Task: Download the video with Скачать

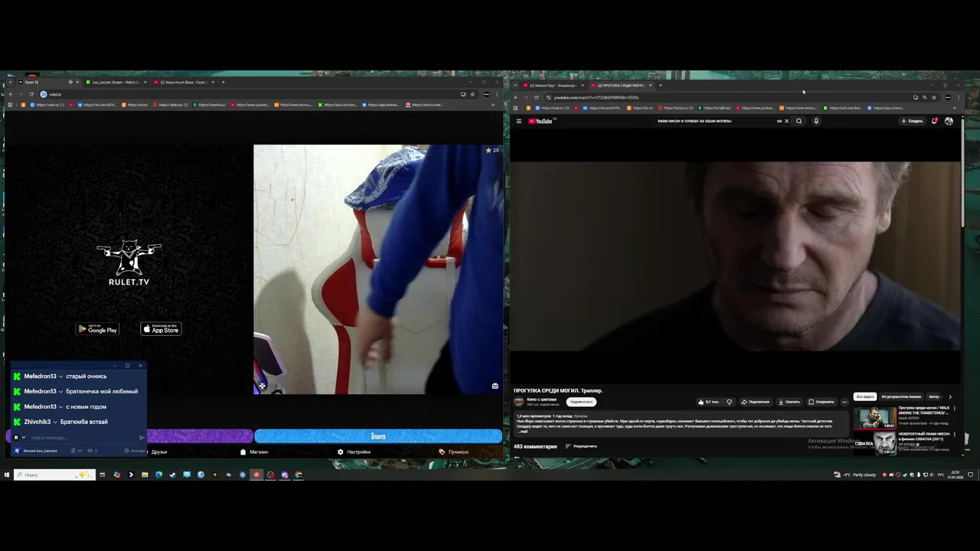Action: click(789, 402)
